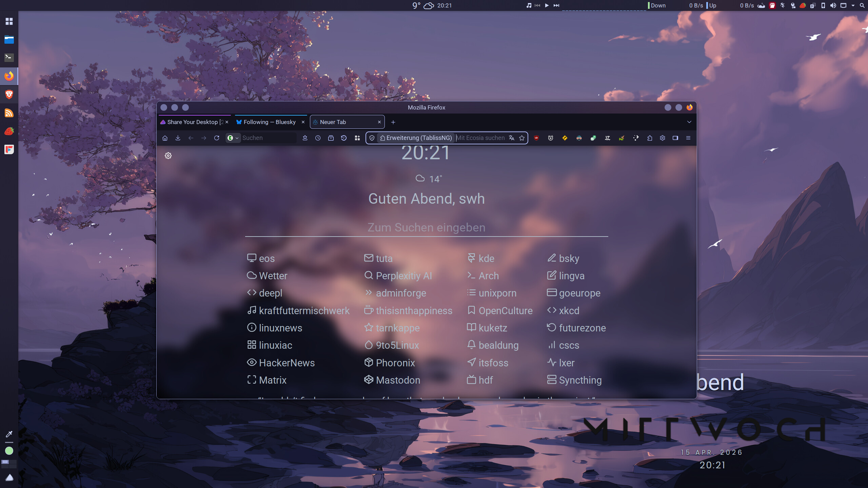
Task: Open the extensions puzzle piece icon
Action: [x=650, y=138]
